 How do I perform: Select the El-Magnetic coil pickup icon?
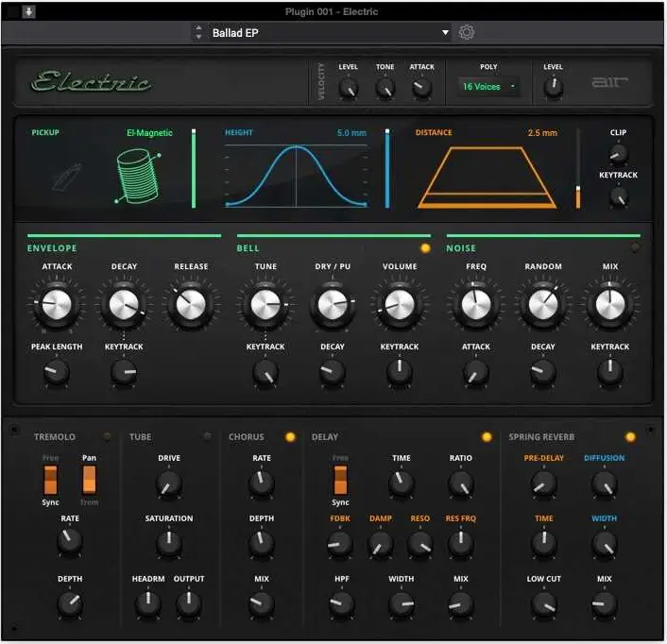(x=138, y=176)
